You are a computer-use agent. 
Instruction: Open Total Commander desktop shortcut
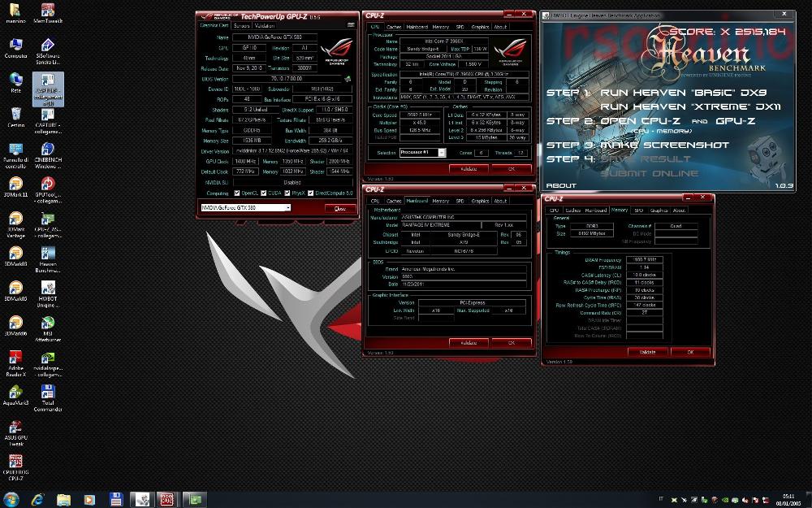[x=48, y=398]
